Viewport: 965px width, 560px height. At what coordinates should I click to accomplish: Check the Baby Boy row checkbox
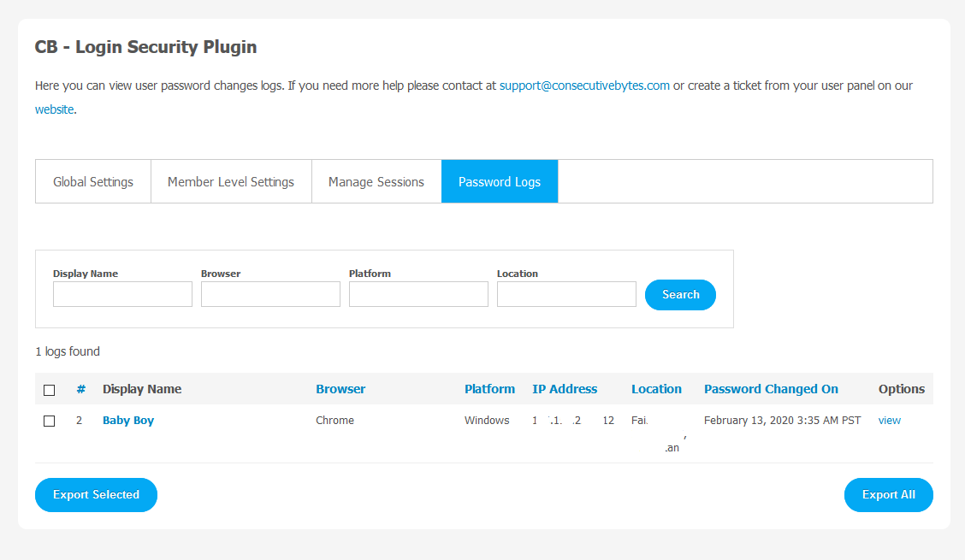coord(50,421)
